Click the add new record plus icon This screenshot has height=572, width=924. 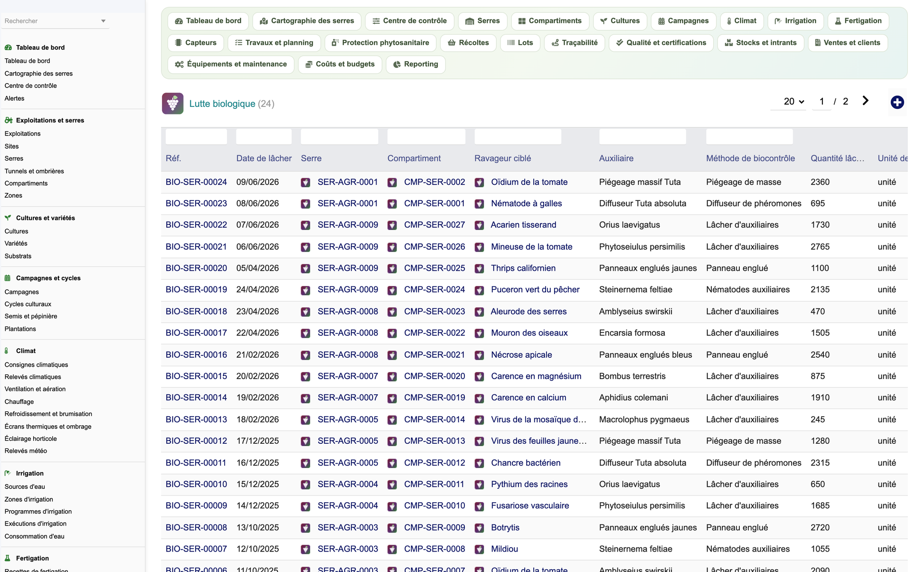pos(897,102)
